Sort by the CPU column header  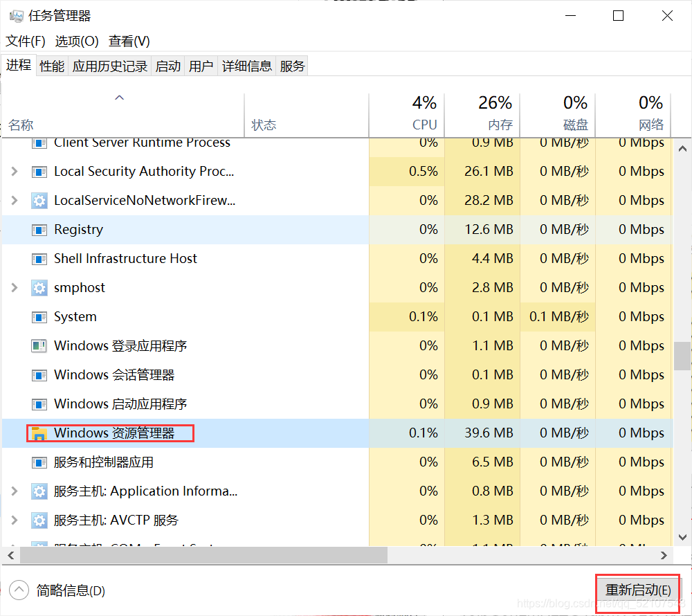(x=407, y=115)
